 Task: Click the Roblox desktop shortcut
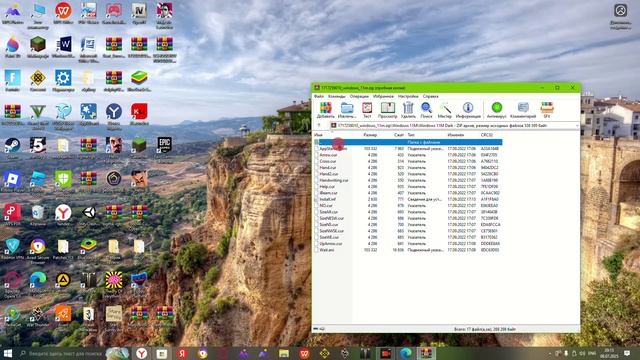pos(12,180)
